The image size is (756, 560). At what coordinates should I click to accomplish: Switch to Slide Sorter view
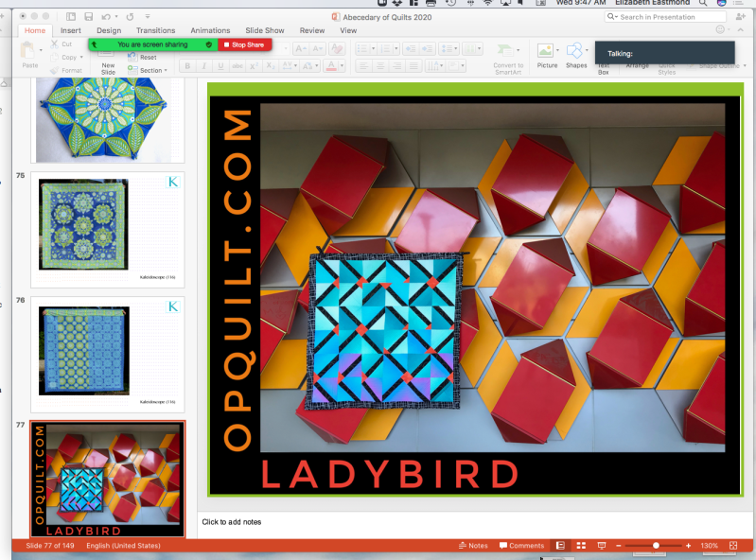click(580, 546)
